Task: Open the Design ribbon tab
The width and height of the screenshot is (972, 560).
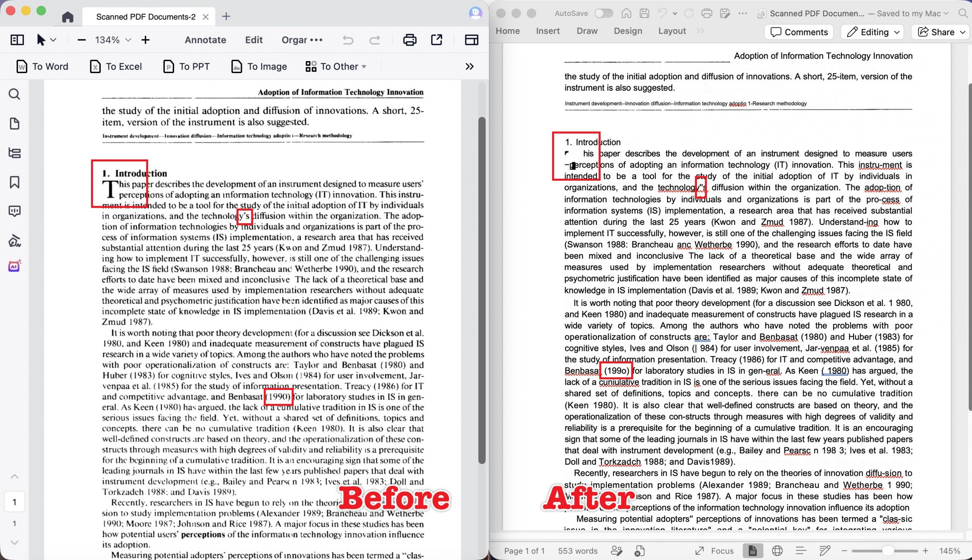Action: pos(628,31)
